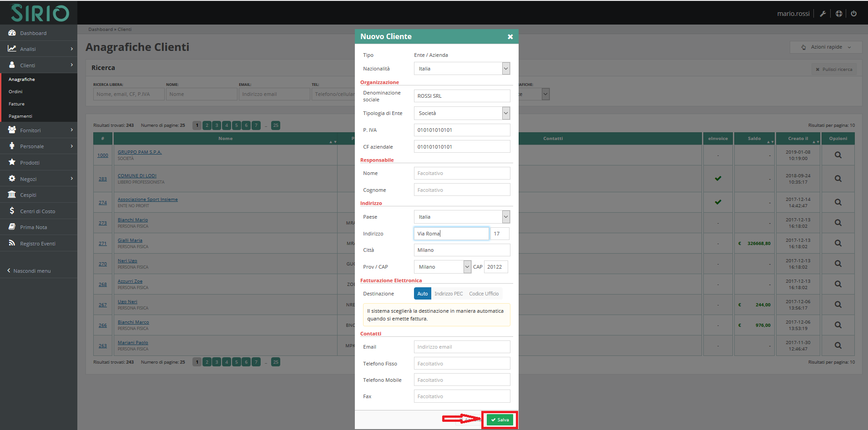Click the wrench settings icon in header

823,14
